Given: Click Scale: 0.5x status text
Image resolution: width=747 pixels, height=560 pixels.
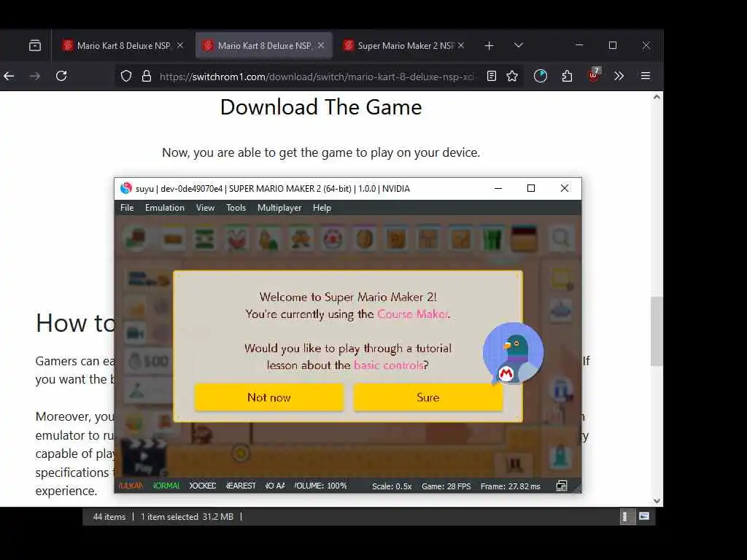Looking at the screenshot, I should pyautogui.click(x=392, y=486).
